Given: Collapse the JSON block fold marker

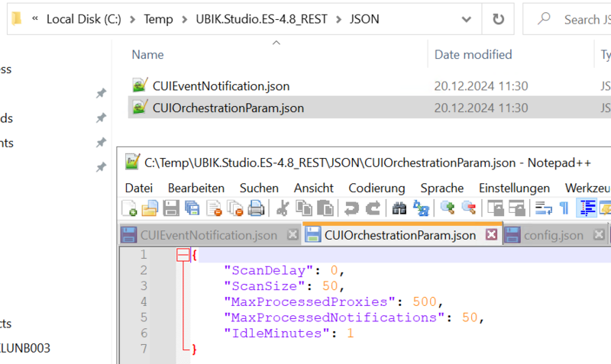Looking at the screenshot, I should tap(183, 255).
